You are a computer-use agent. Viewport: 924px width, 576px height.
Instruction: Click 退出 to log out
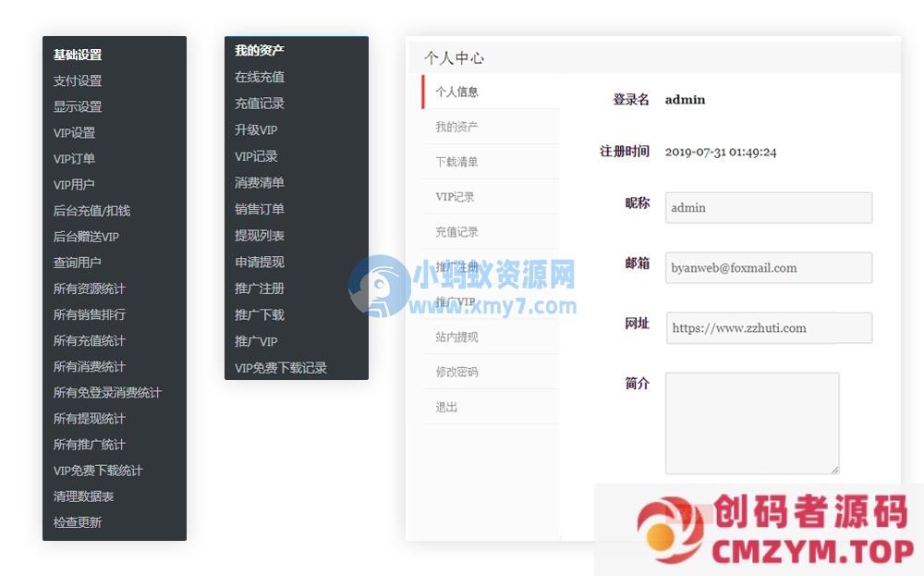(446, 407)
